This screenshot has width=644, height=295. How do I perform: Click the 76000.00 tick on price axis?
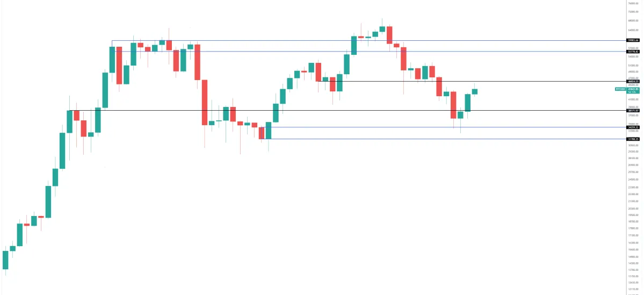(x=634, y=4)
